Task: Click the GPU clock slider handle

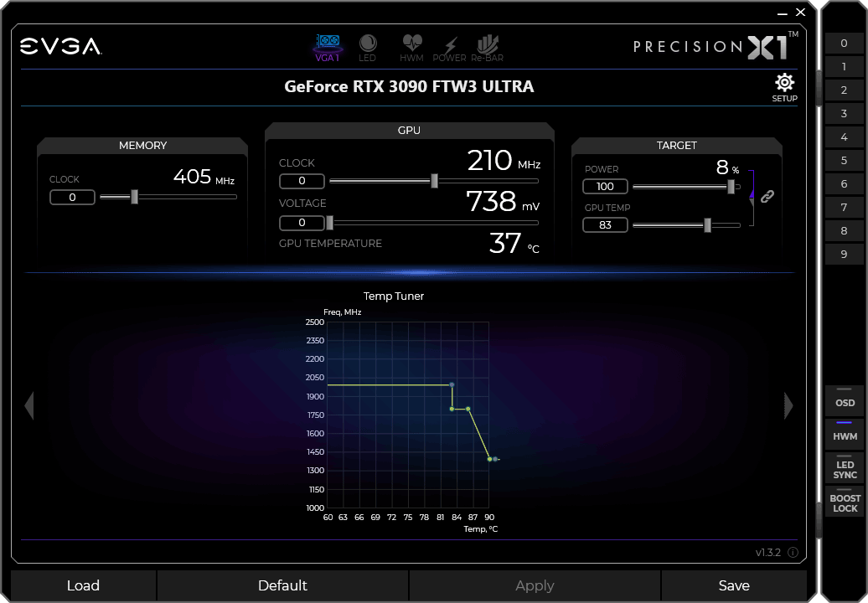Action: (x=434, y=181)
